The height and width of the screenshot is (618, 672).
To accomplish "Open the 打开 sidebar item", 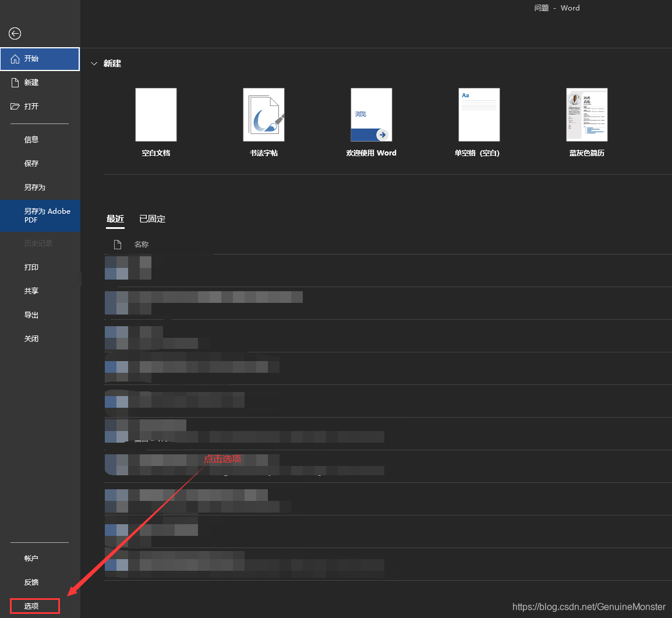I will tap(40, 106).
